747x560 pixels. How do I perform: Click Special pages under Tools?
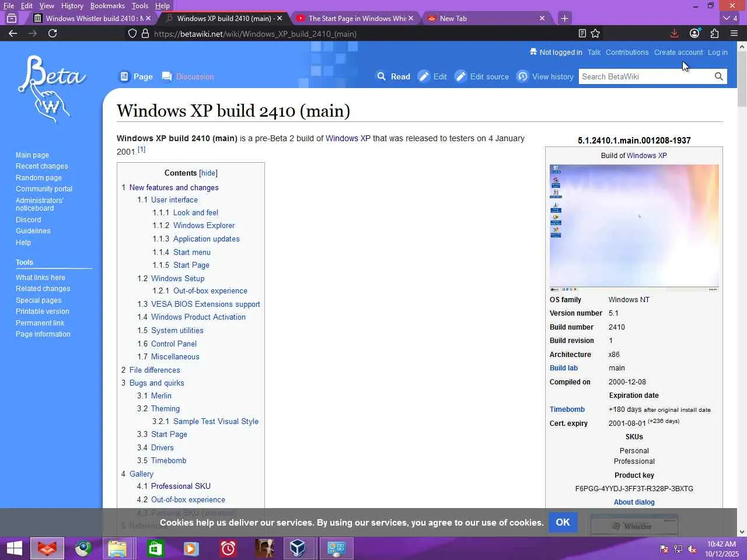[39, 300]
